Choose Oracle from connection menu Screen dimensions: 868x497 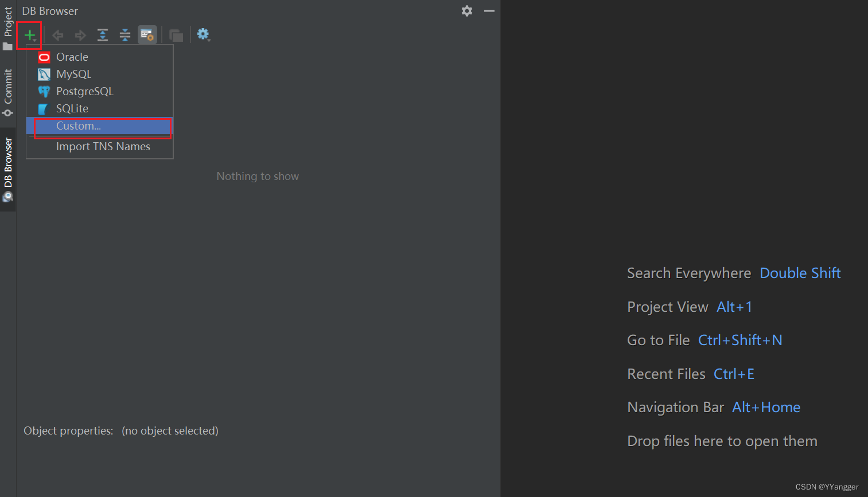tap(100, 57)
